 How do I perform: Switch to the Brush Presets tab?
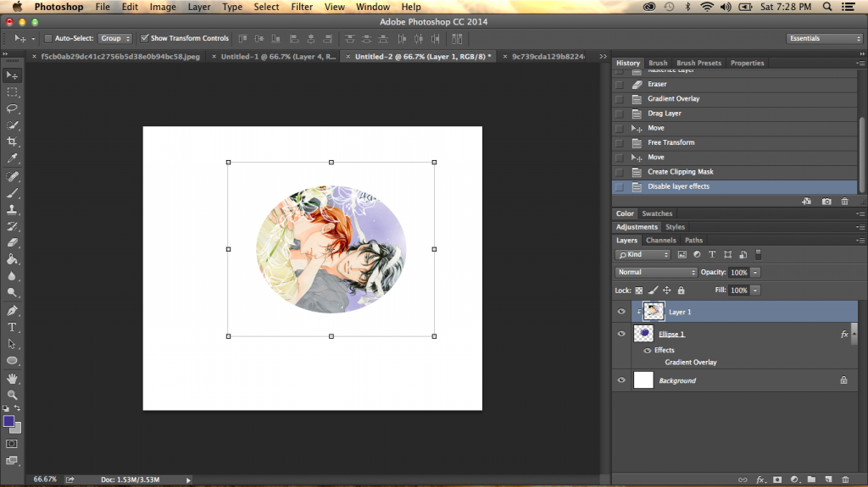click(x=698, y=63)
